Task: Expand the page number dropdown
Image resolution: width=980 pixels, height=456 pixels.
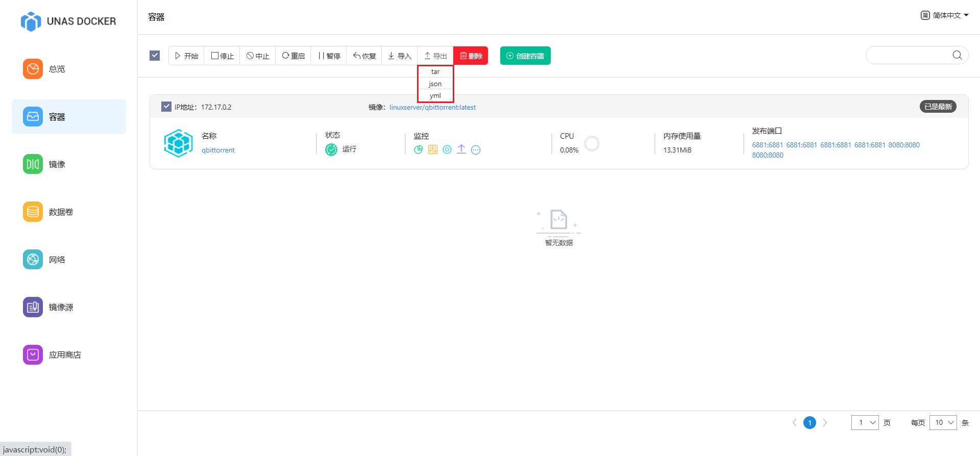Action: tap(865, 422)
